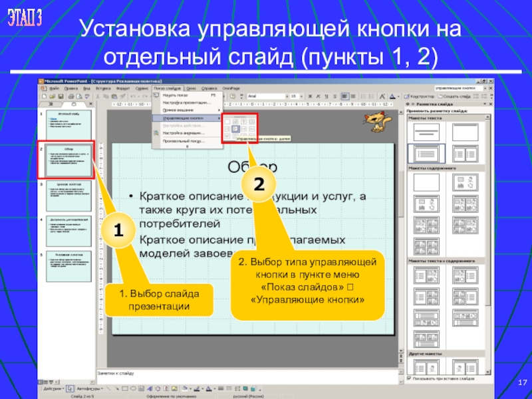Open the 'Вставка' menu
The image size is (532, 399).
(x=102, y=88)
